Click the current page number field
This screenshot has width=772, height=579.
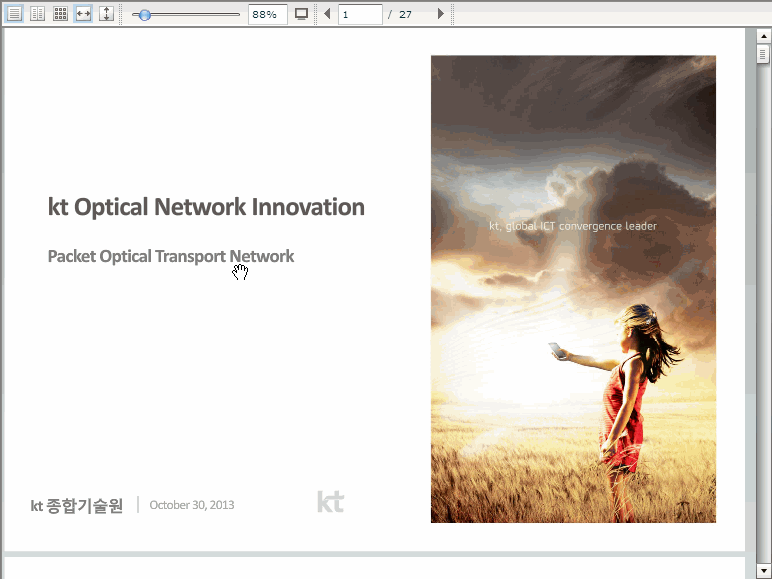pos(360,14)
